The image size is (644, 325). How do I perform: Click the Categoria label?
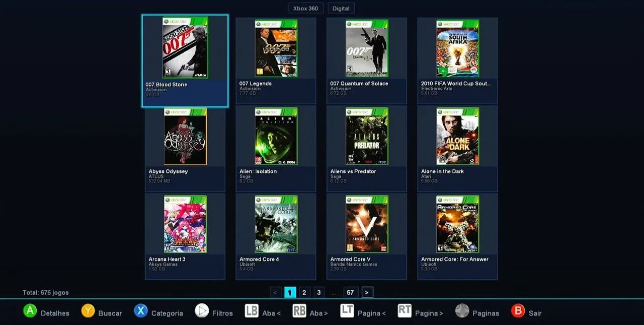[167, 313]
